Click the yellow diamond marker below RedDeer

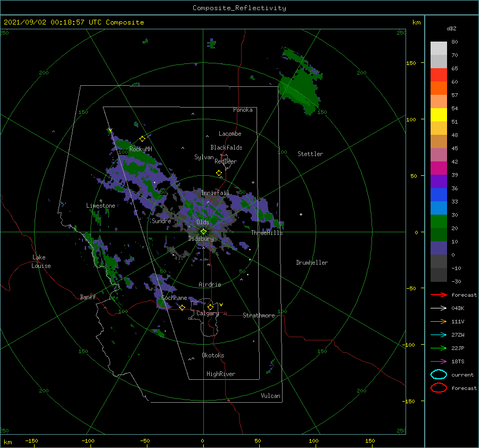click(219, 173)
